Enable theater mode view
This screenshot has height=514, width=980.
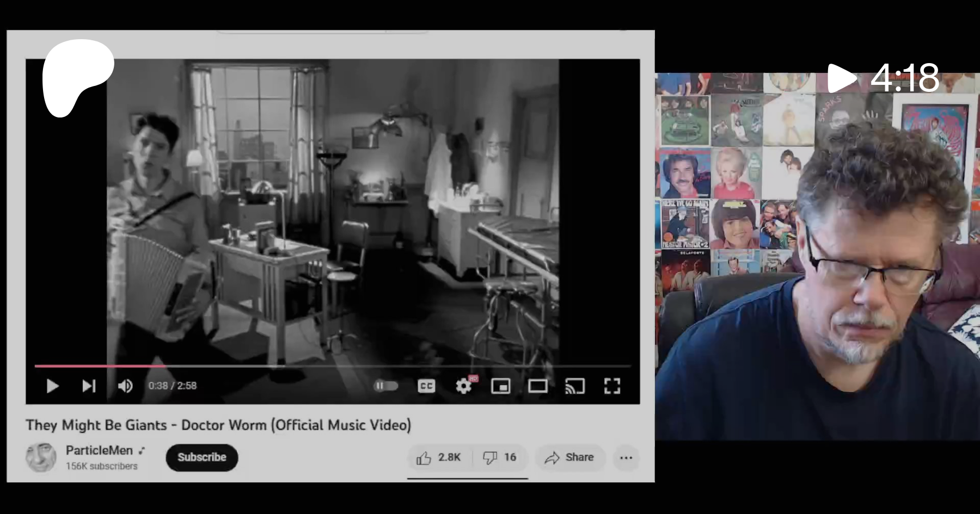[538, 386]
